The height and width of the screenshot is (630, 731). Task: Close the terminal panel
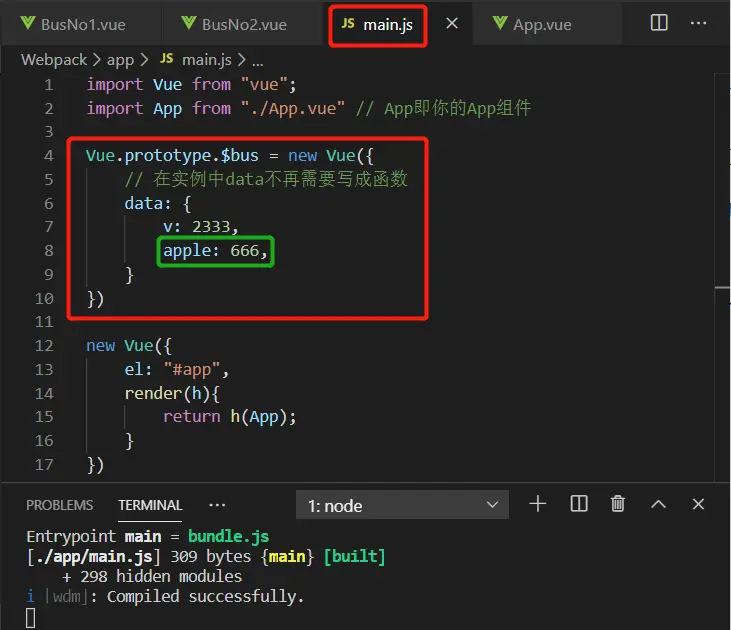(698, 504)
